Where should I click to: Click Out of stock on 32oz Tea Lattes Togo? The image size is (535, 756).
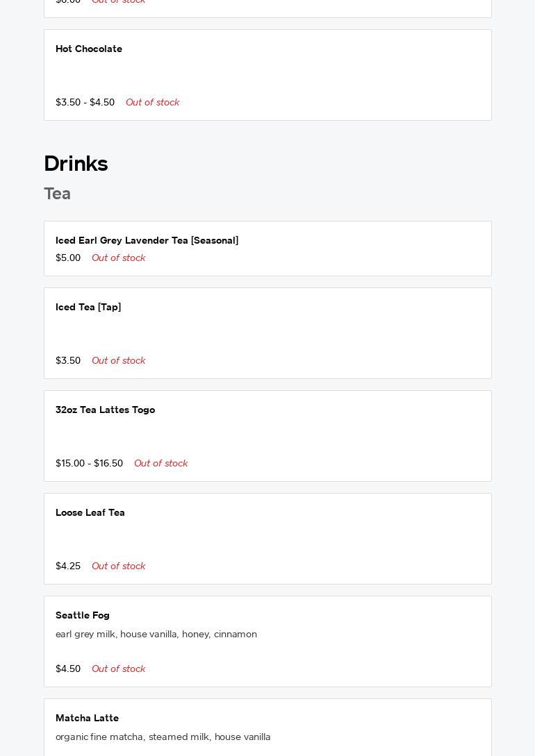pos(160,464)
